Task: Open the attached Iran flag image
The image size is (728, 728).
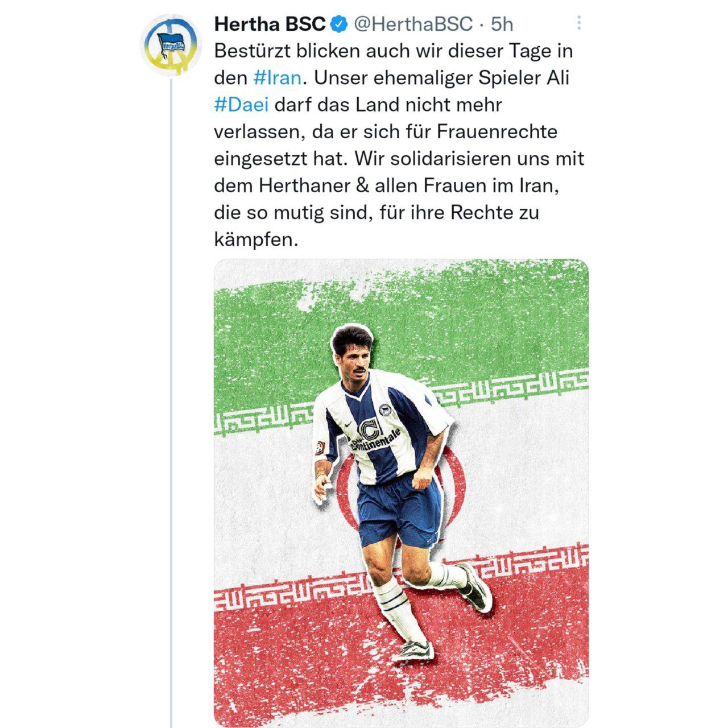Action: pyautogui.click(x=401, y=493)
